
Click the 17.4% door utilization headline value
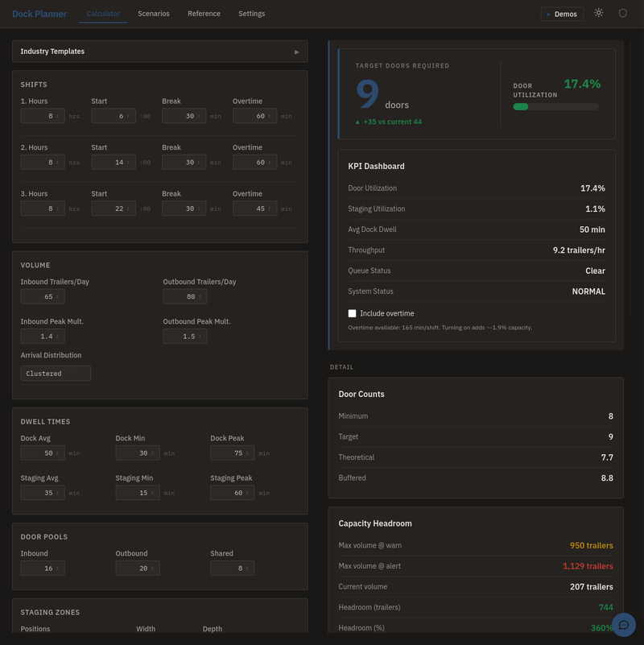[x=582, y=84]
